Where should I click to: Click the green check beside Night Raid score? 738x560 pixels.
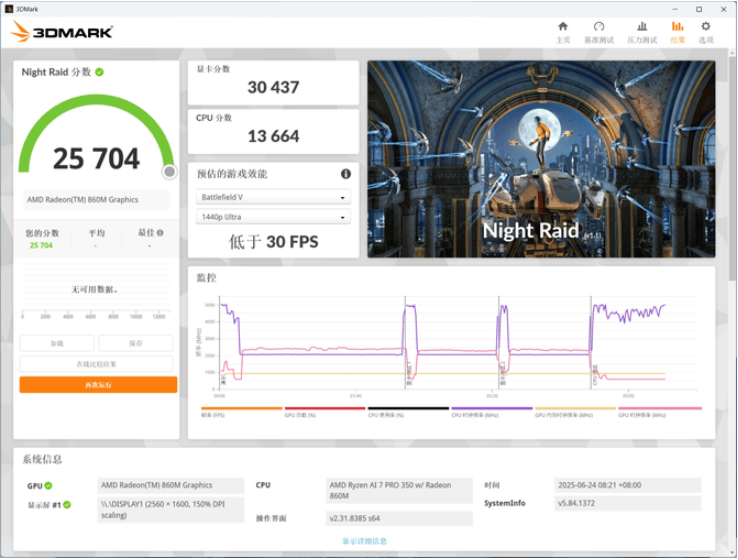point(100,72)
